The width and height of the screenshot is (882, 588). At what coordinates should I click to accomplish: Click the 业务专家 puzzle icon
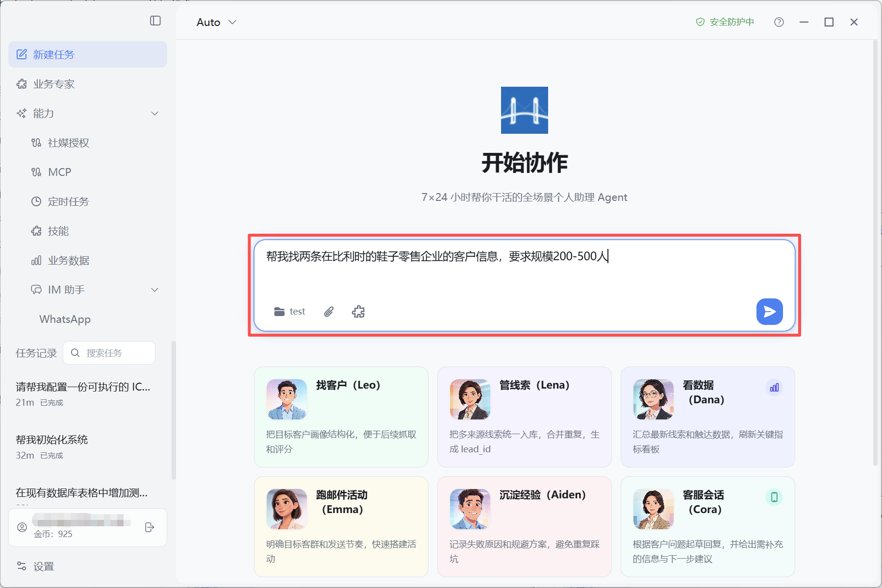click(22, 84)
